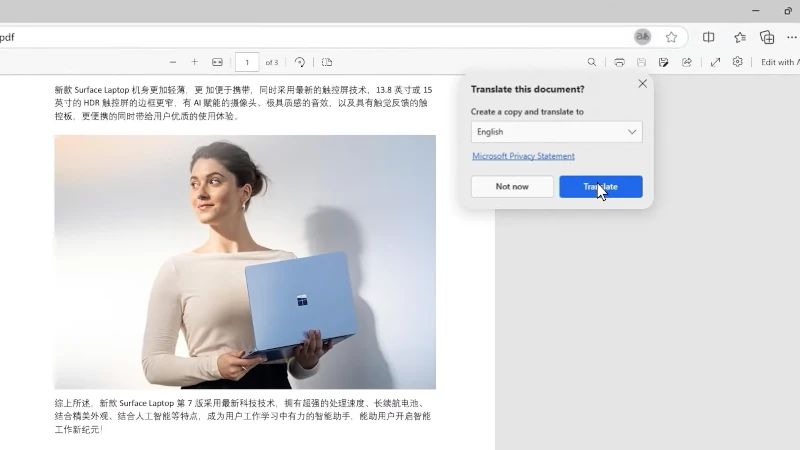
Task: Close the Translate this document popup
Action: coord(642,84)
